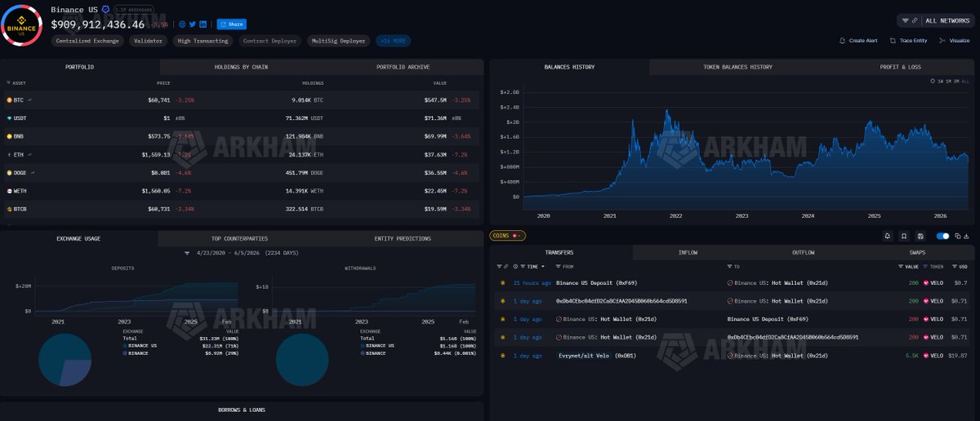Open the Binance US LinkedIn icon
Image resolution: width=980 pixels, height=421 pixels.
pos(203,24)
